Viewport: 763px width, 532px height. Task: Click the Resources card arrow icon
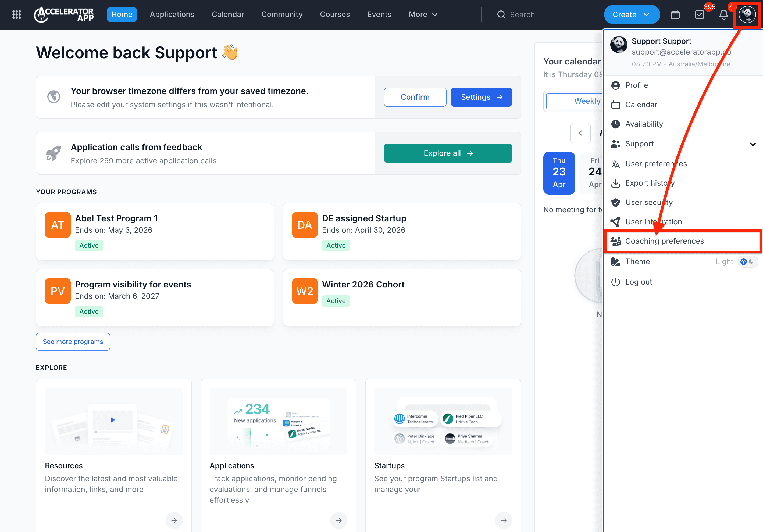click(x=174, y=520)
